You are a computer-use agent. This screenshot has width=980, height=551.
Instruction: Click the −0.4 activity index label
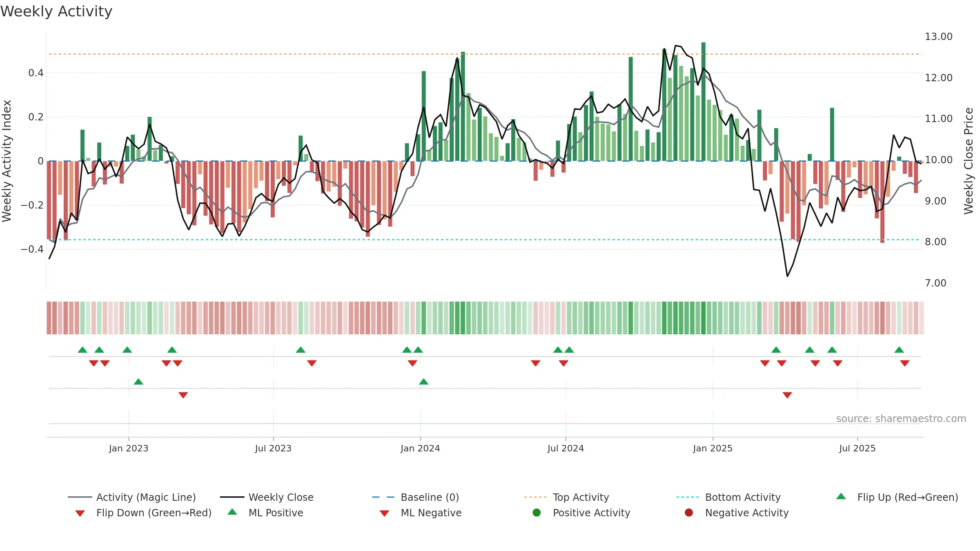click(32, 249)
